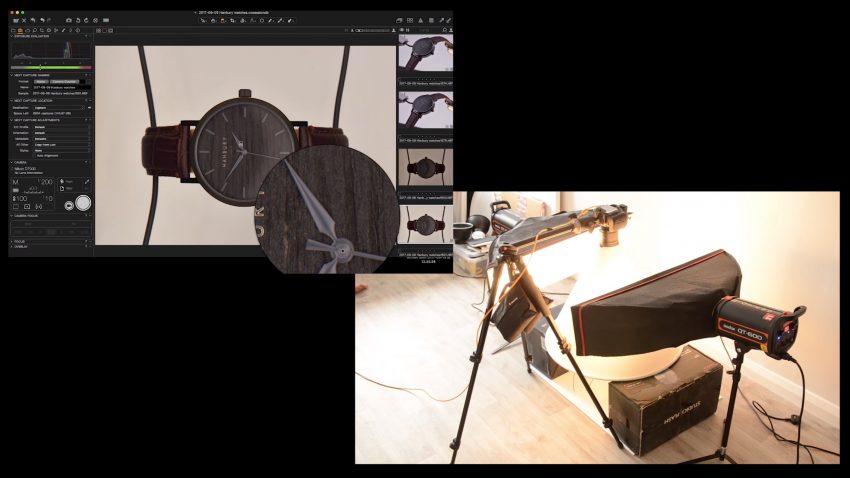
Task: Collapse the Next Capture Location panel
Action: click(x=11, y=100)
